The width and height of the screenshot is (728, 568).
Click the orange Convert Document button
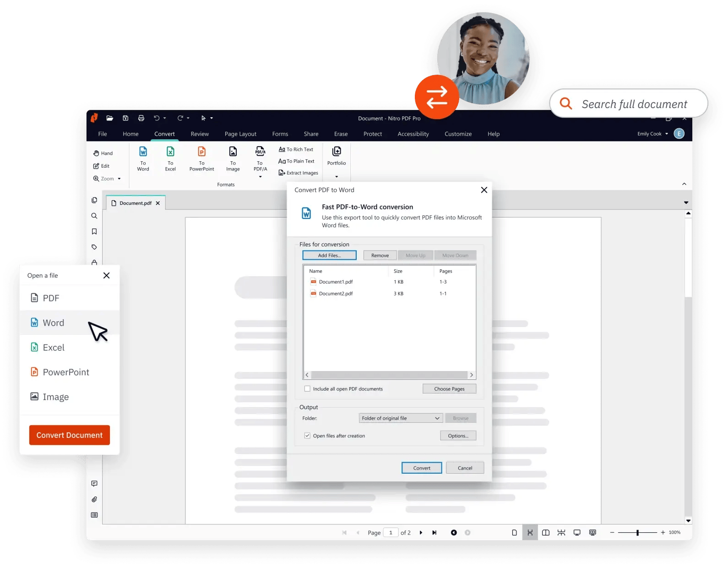(70, 435)
